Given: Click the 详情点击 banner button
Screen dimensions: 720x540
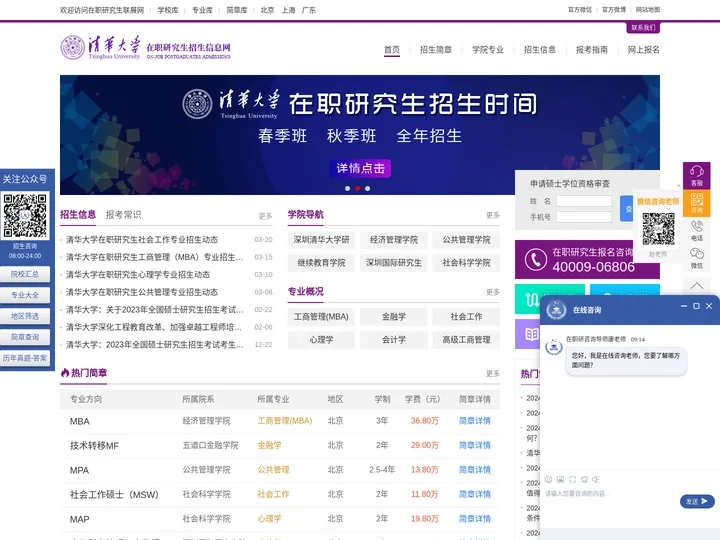Looking at the screenshot, I should [360, 168].
